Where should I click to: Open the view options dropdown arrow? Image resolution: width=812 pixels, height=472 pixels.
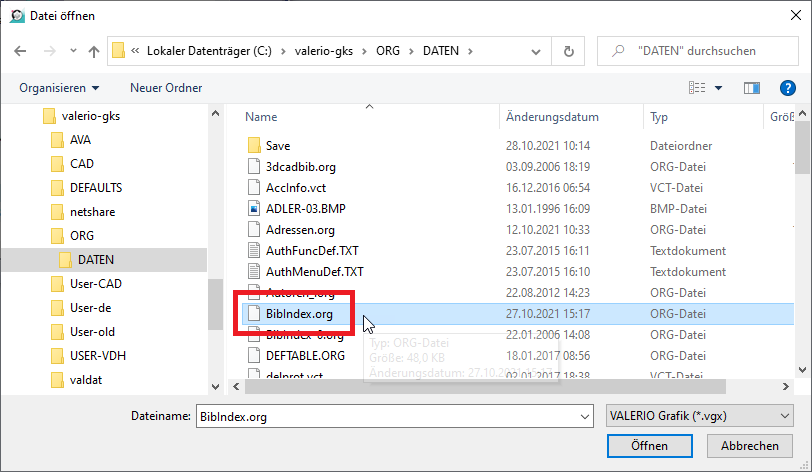coord(719,88)
